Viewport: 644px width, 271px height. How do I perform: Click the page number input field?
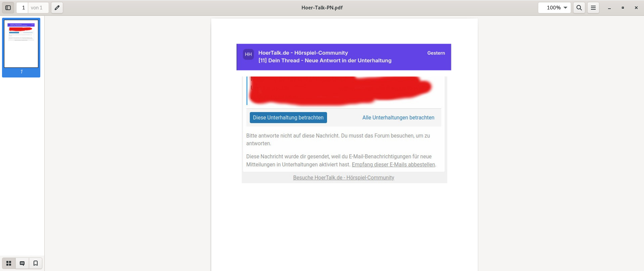(23, 8)
